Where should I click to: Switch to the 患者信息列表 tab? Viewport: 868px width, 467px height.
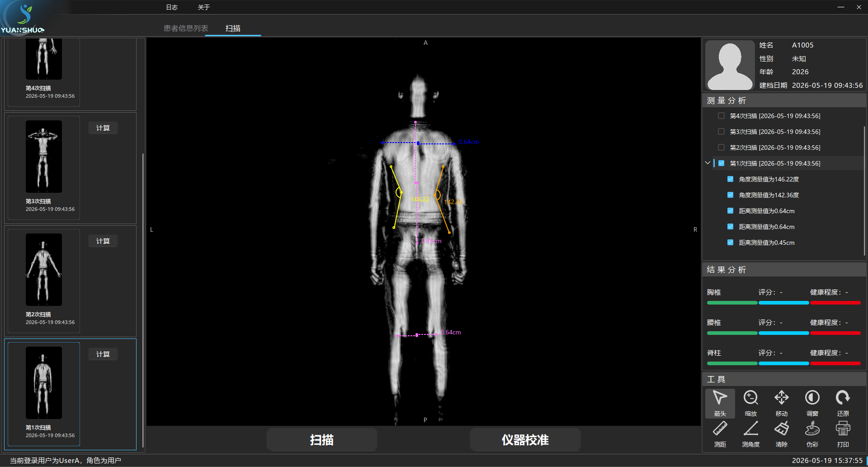[186, 28]
